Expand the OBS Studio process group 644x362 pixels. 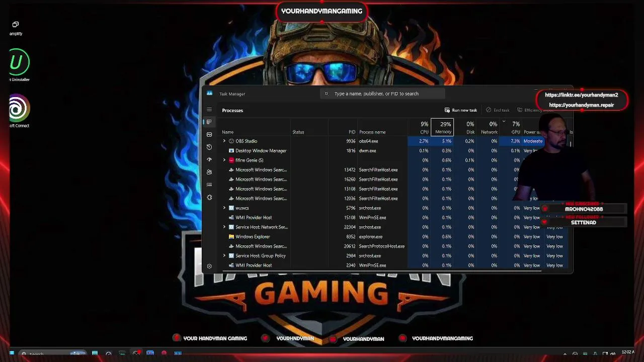coord(224,141)
